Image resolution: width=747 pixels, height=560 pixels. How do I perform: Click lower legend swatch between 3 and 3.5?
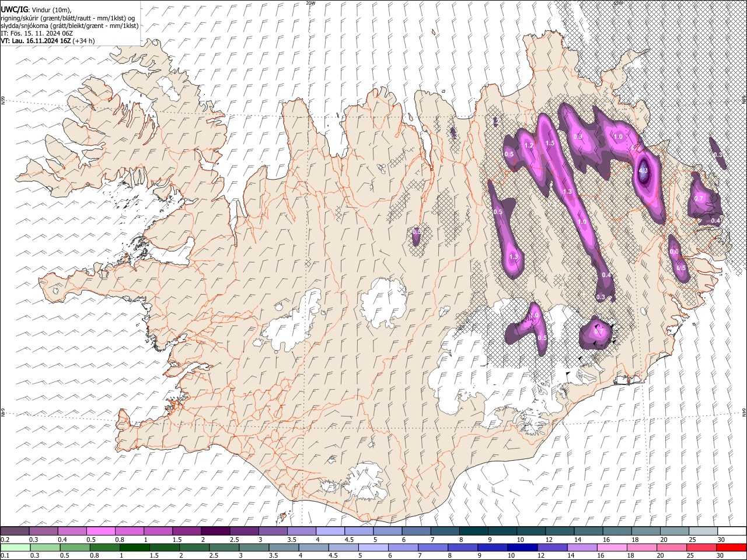click(254, 547)
